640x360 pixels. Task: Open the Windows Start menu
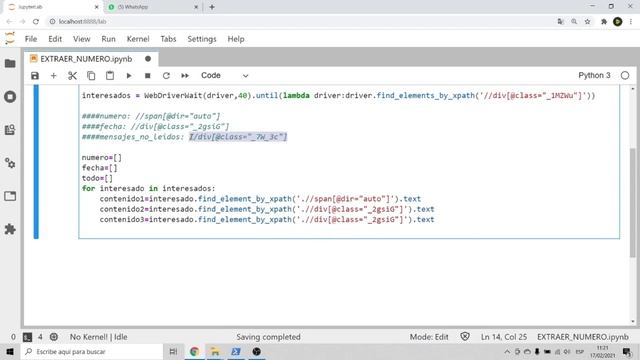click(x=10, y=351)
